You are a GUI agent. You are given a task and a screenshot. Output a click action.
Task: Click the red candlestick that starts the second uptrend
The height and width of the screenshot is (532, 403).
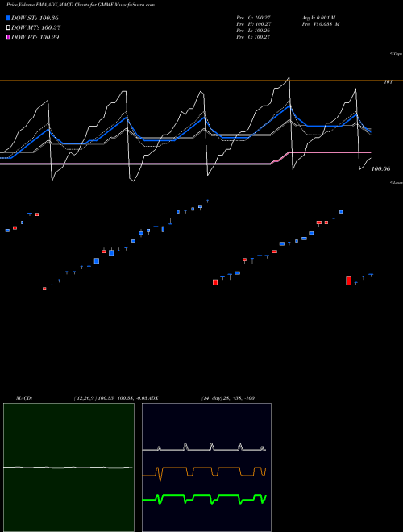(x=215, y=282)
